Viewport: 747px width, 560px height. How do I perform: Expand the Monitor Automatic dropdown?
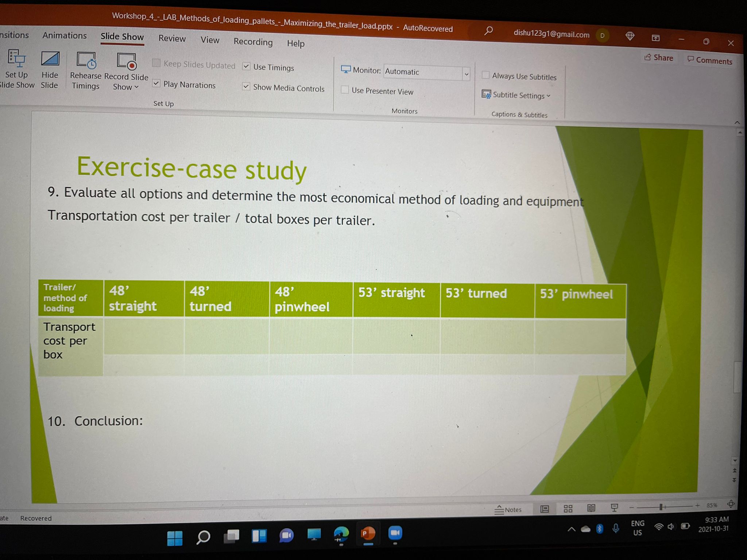pyautogui.click(x=466, y=74)
